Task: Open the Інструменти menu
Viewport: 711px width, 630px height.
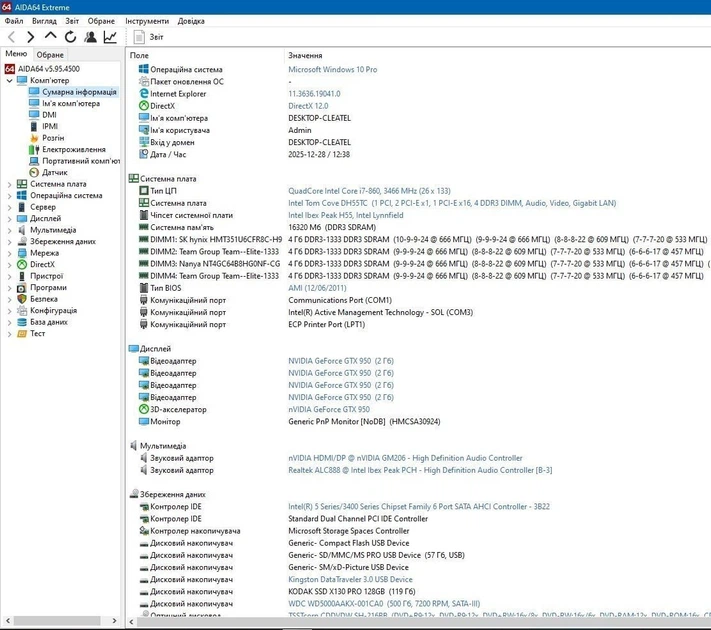Action: (147, 21)
